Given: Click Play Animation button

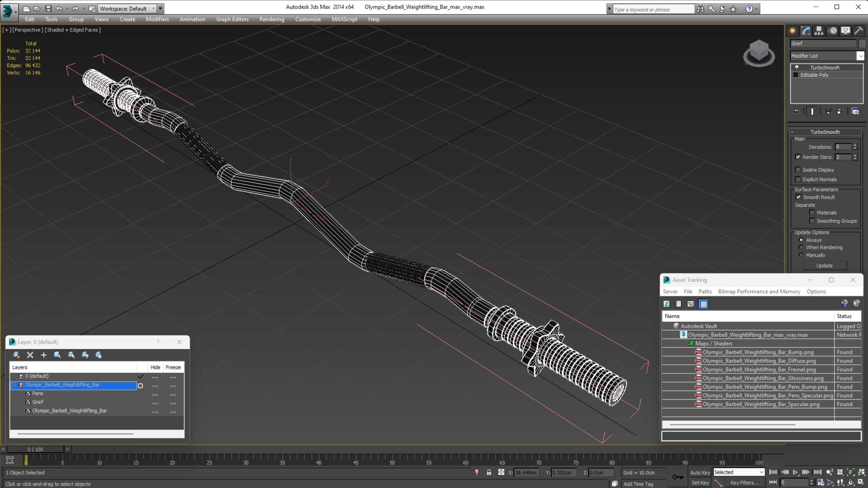Looking at the screenshot, I should pos(796,472).
